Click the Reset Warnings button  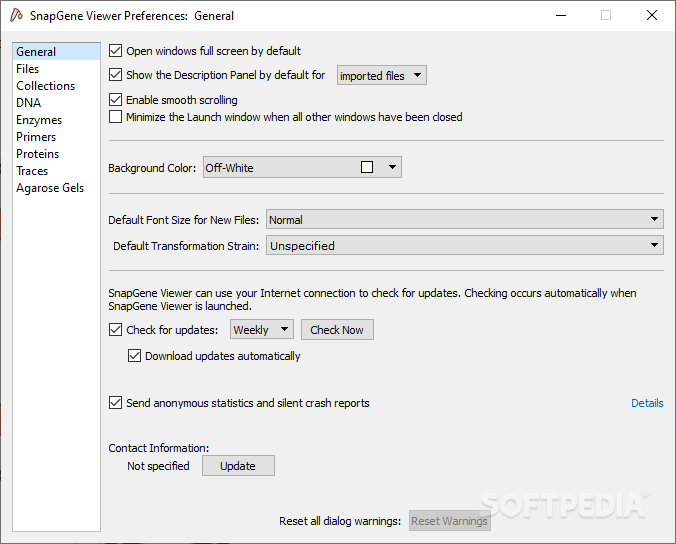click(x=449, y=521)
